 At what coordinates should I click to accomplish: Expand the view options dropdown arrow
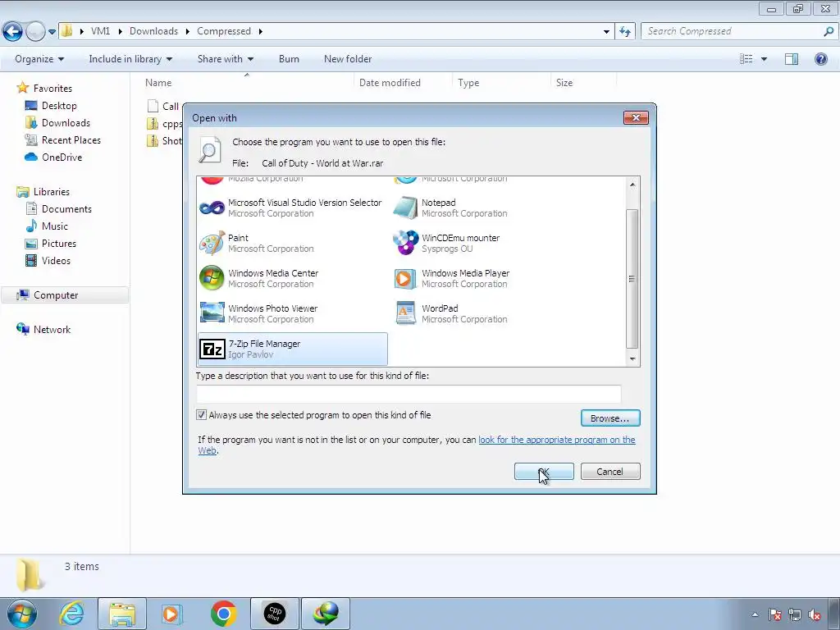pos(764,59)
